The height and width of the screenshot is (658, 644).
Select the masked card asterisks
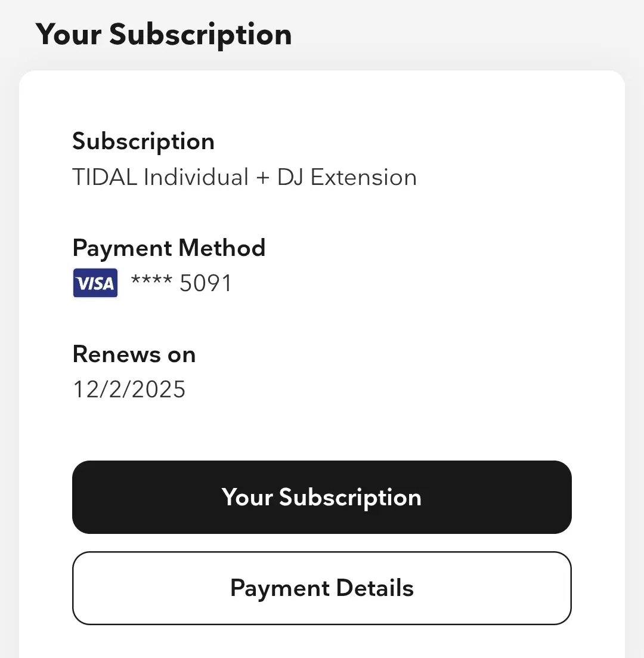(151, 279)
